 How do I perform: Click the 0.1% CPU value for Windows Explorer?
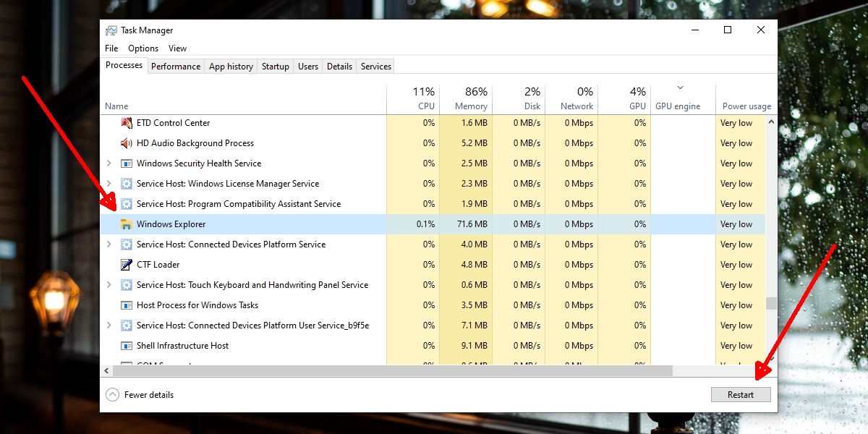pos(425,224)
